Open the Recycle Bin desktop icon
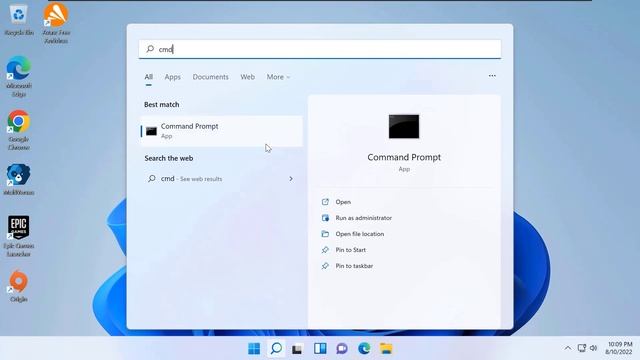 point(19,20)
